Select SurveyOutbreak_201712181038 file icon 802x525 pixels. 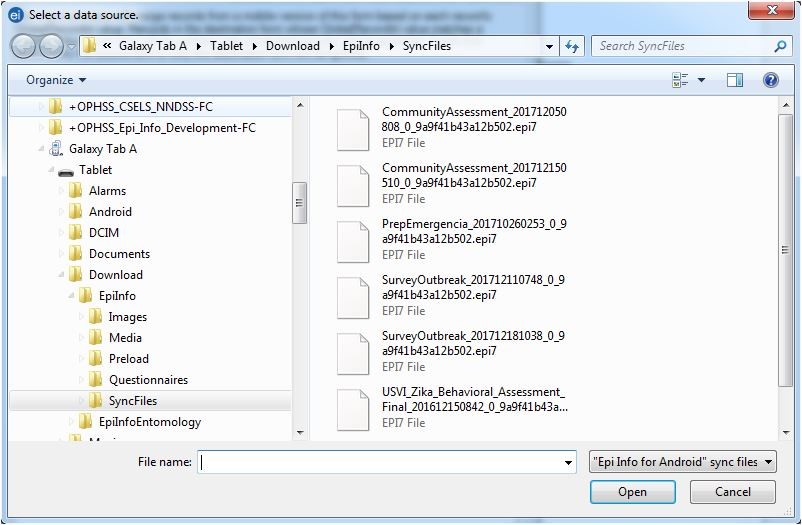tap(353, 354)
